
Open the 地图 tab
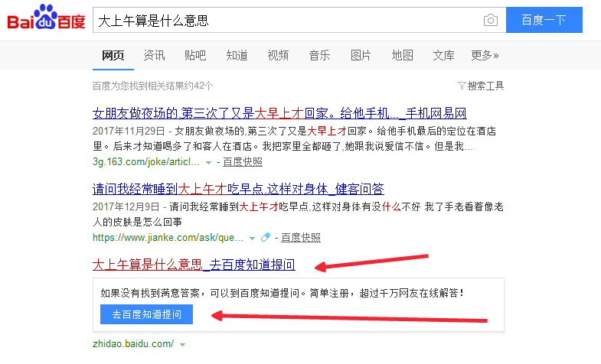[402, 56]
